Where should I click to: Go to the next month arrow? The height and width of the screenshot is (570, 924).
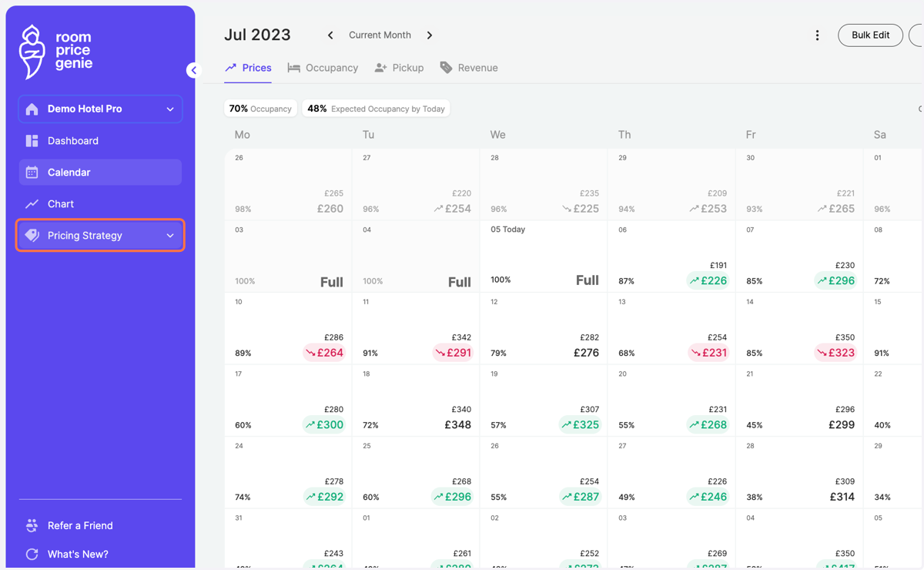point(430,35)
